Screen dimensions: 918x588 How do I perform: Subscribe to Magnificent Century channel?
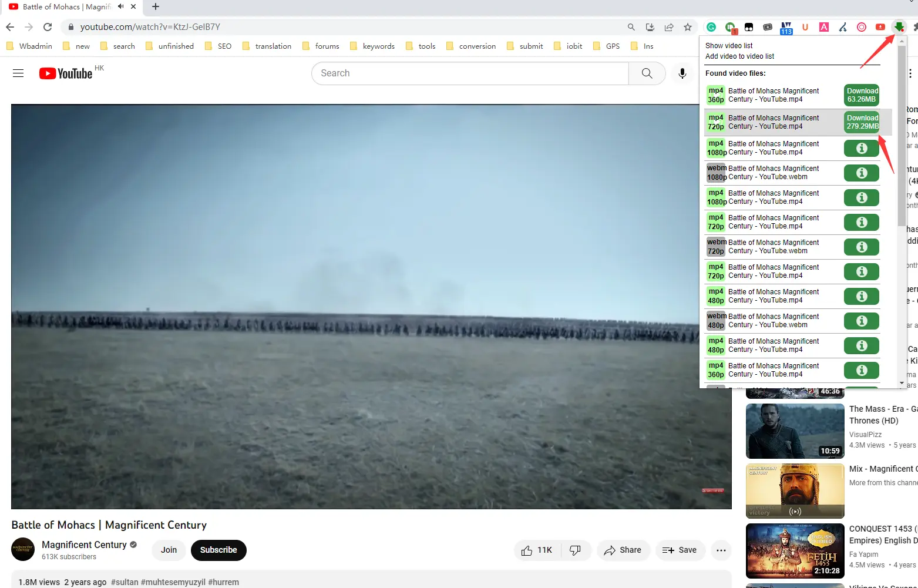click(x=218, y=550)
